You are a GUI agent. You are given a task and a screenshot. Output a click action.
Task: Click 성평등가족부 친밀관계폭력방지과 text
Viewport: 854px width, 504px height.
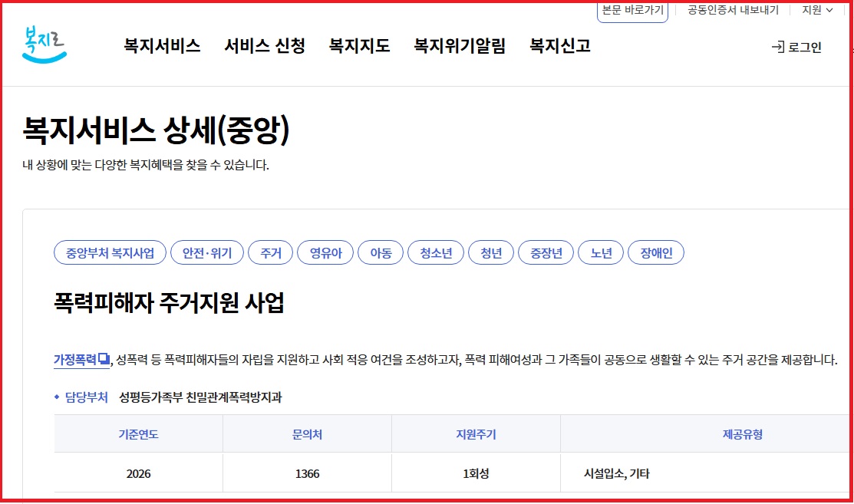click(x=200, y=397)
